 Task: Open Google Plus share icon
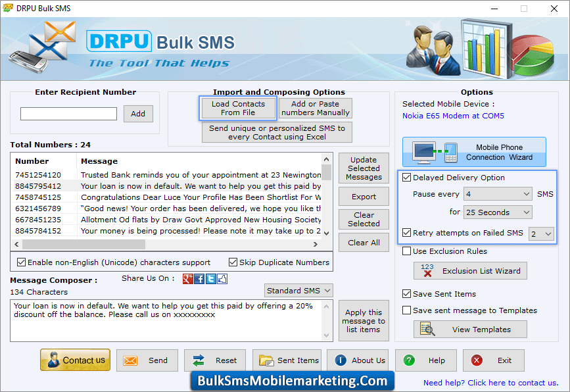(188, 279)
